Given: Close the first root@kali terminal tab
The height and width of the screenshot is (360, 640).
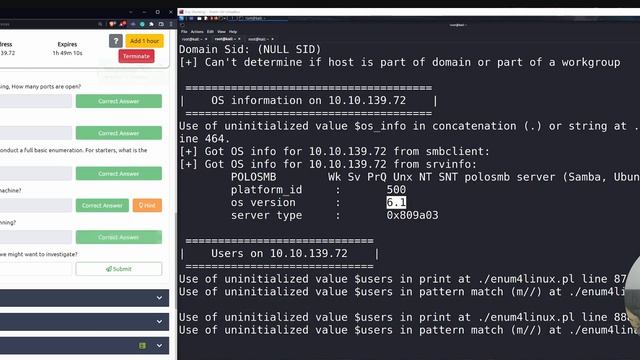Looking at the screenshot, I should pos(206,39).
